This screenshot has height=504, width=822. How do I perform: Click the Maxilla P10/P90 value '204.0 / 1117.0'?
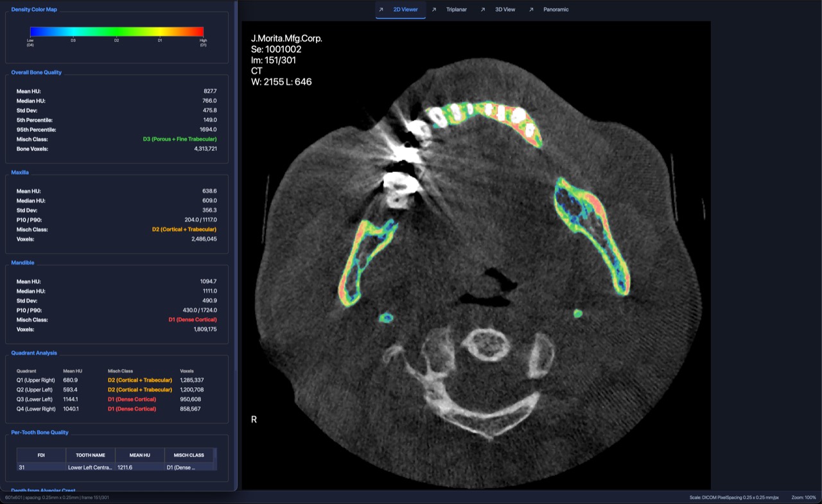click(201, 220)
